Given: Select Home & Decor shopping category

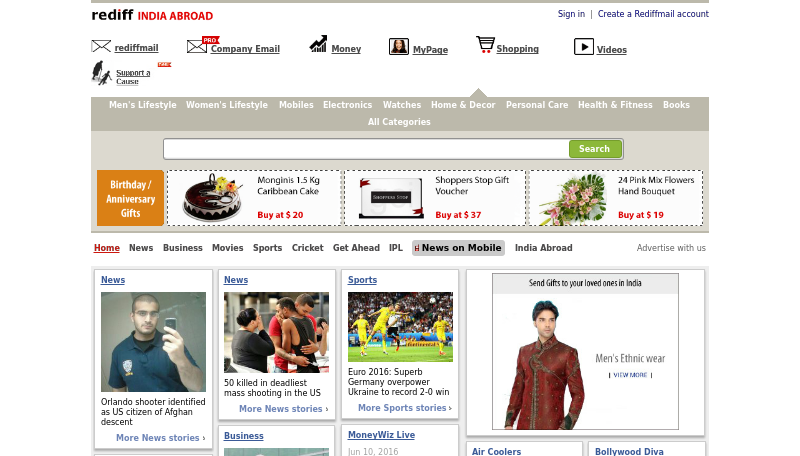Looking at the screenshot, I should tap(463, 105).
